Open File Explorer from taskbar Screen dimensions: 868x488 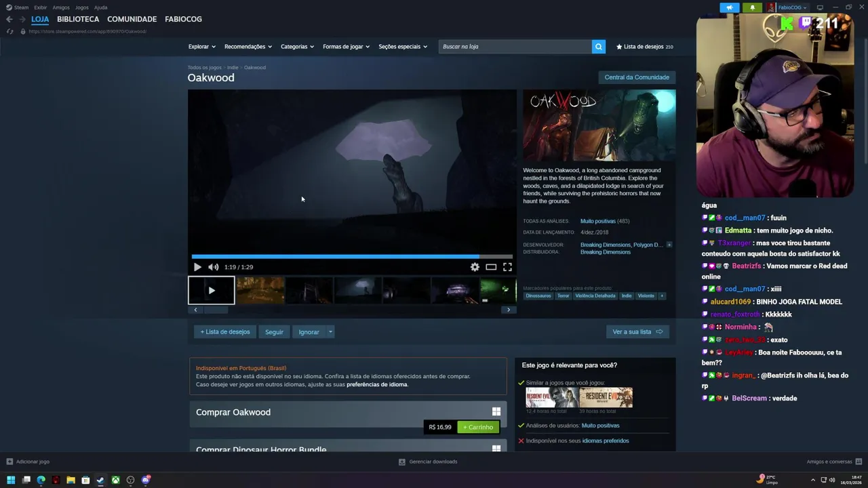(x=71, y=480)
